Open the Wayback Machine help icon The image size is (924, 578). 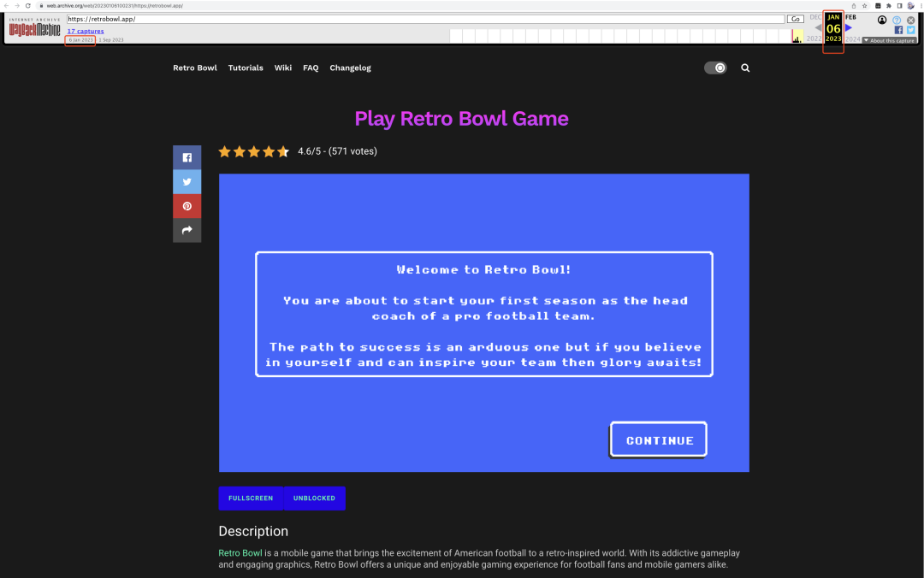(897, 20)
